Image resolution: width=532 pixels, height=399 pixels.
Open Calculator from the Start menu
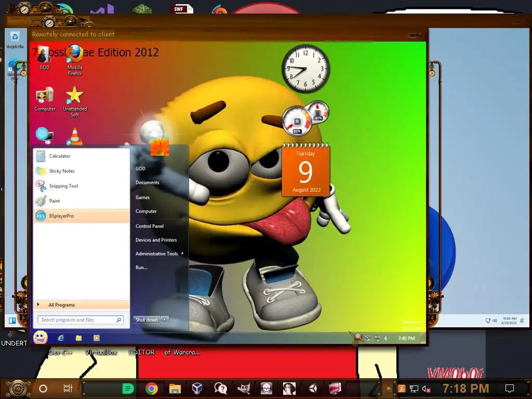82,156
